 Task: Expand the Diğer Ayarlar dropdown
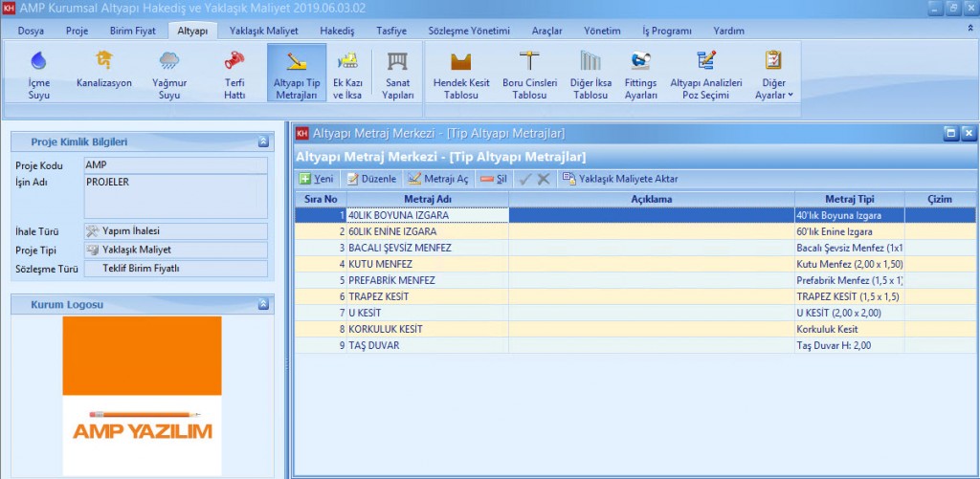774,75
